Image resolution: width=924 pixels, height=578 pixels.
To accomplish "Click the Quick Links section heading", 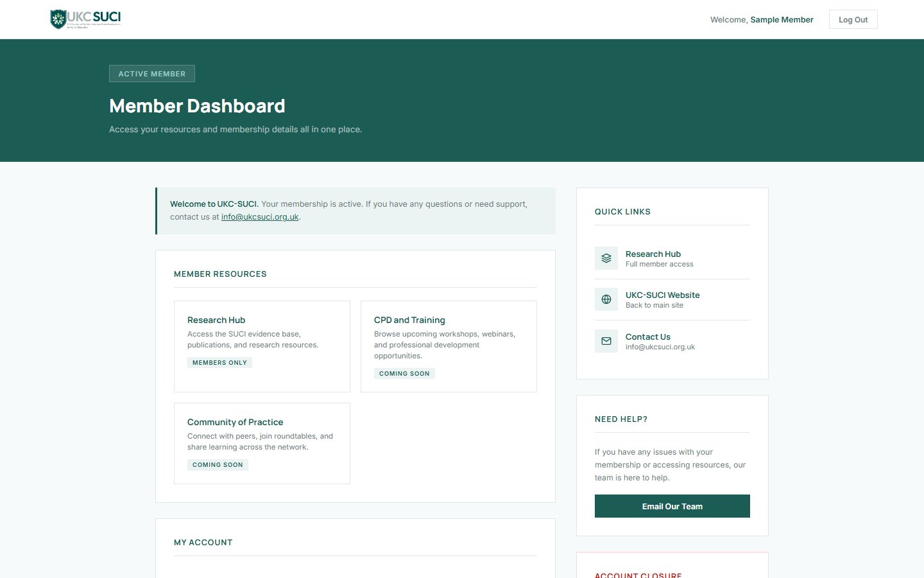I will coord(622,212).
